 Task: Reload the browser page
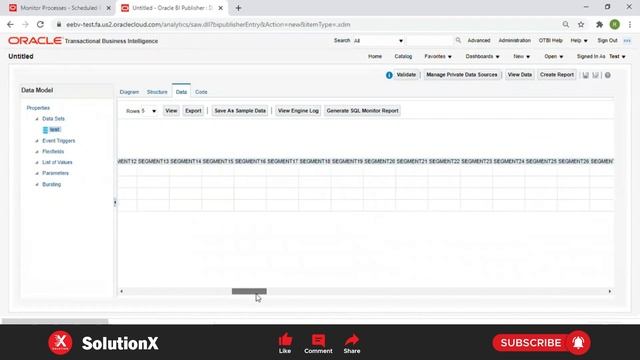coord(40,24)
